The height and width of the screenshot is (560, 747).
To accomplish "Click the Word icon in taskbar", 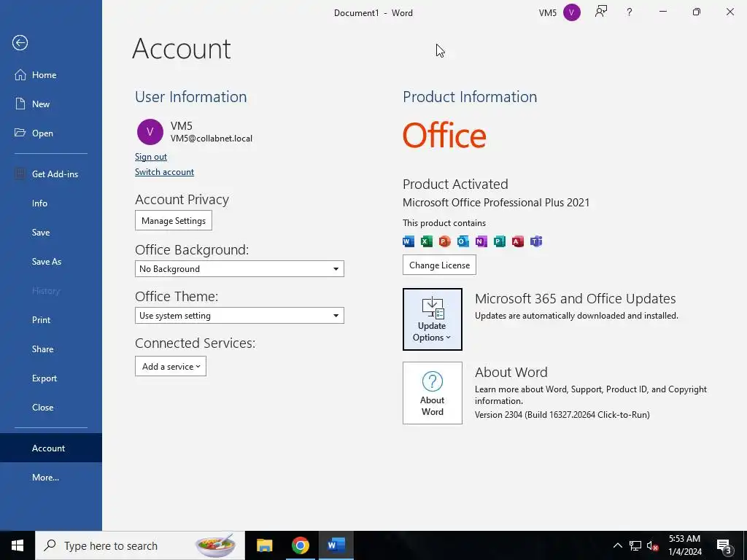I will coord(336,545).
